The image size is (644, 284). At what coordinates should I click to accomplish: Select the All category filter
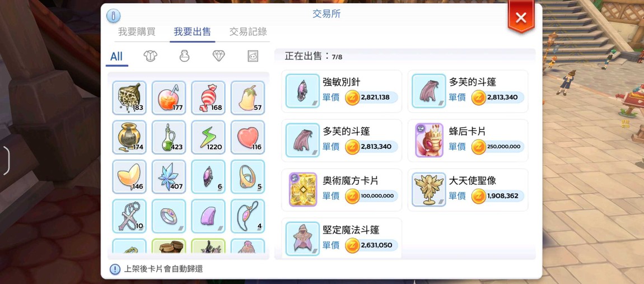pyautogui.click(x=116, y=57)
